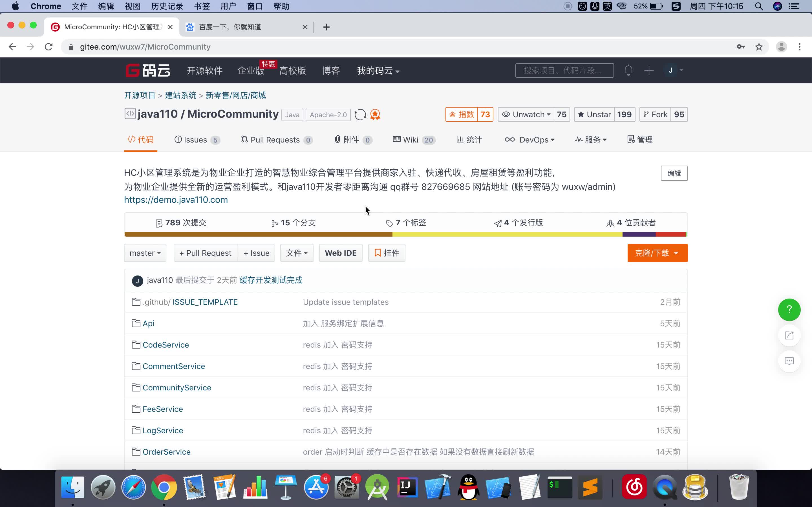The height and width of the screenshot is (507, 812).
Task: Open feedback via the comment bubble icon
Action: pyautogui.click(x=789, y=361)
